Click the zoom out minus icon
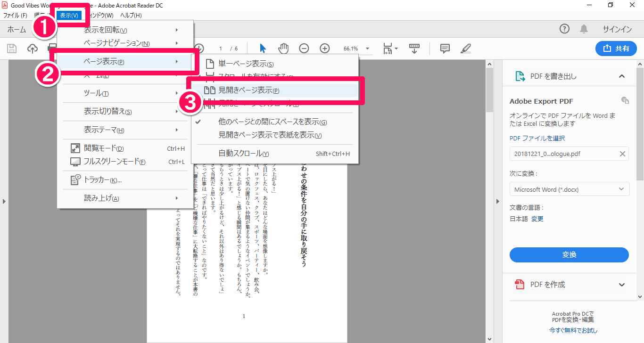 (304, 49)
